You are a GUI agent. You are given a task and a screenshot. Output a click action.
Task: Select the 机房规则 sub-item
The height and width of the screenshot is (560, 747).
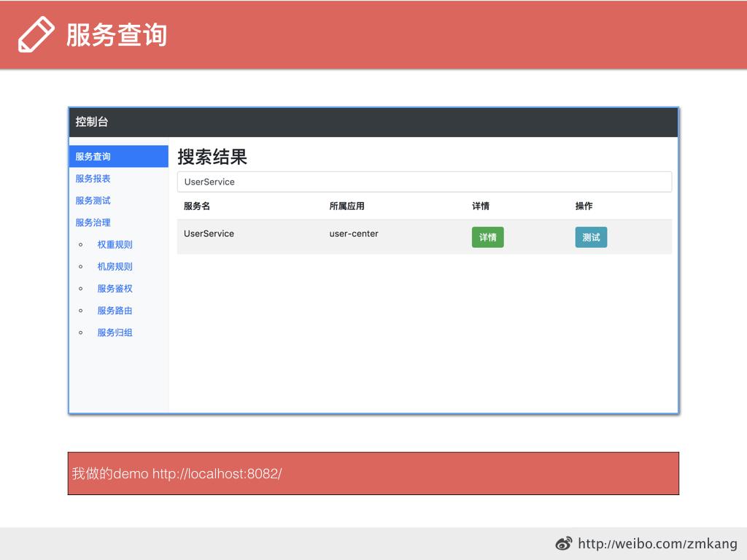[115, 267]
